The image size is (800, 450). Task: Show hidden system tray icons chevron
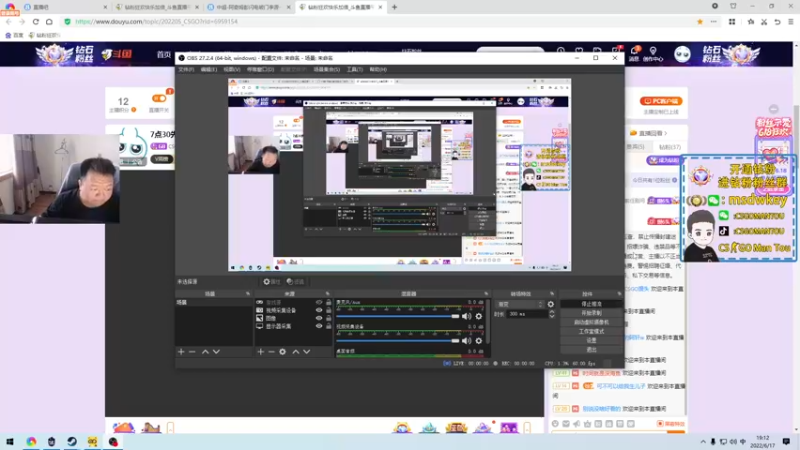[703, 442]
